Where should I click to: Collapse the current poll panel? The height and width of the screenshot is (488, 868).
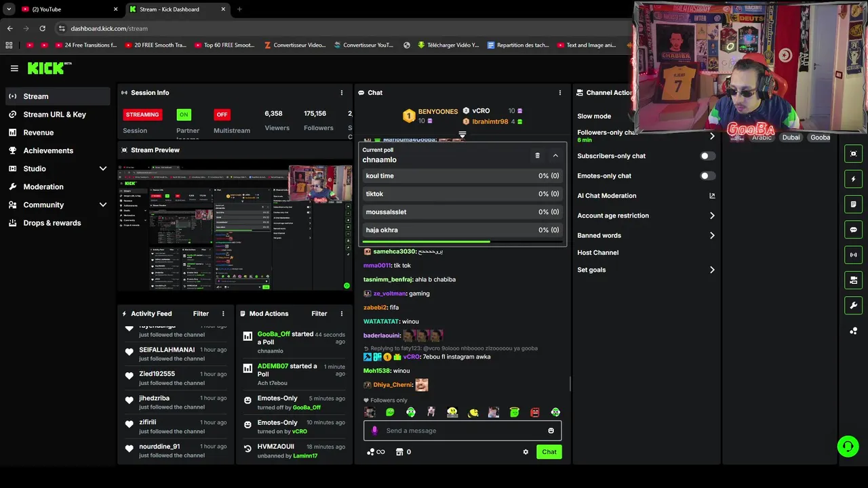coord(555,155)
